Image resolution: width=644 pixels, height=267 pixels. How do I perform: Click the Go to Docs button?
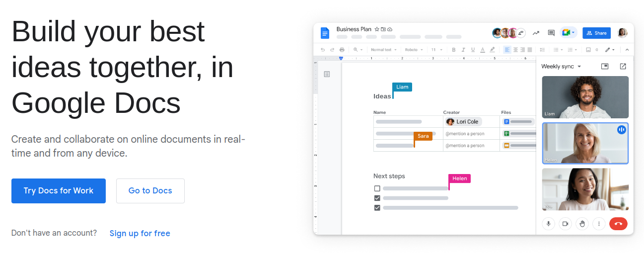click(150, 191)
